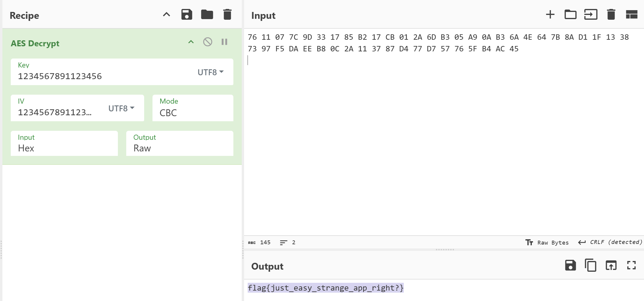Disable the AES Decrypt operation
This screenshot has height=301, width=644.
[208, 42]
